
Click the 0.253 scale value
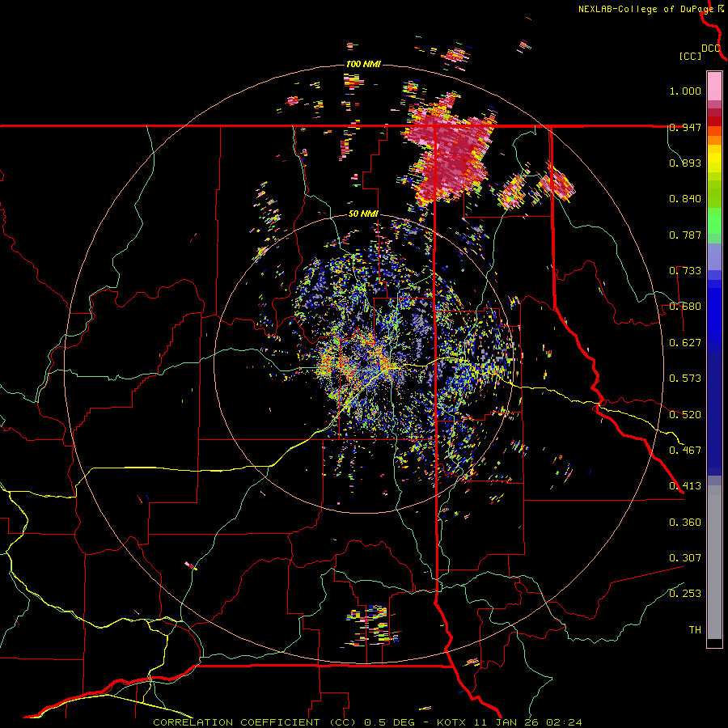click(x=685, y=594)
